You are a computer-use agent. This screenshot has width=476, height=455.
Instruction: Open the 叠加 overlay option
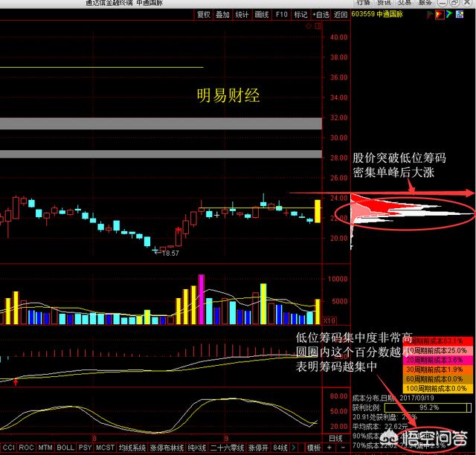[x=223, y=14]
